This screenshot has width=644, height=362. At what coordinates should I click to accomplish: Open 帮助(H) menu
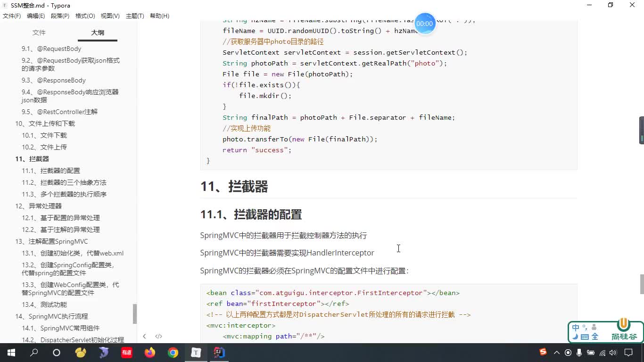pos(159,16)
